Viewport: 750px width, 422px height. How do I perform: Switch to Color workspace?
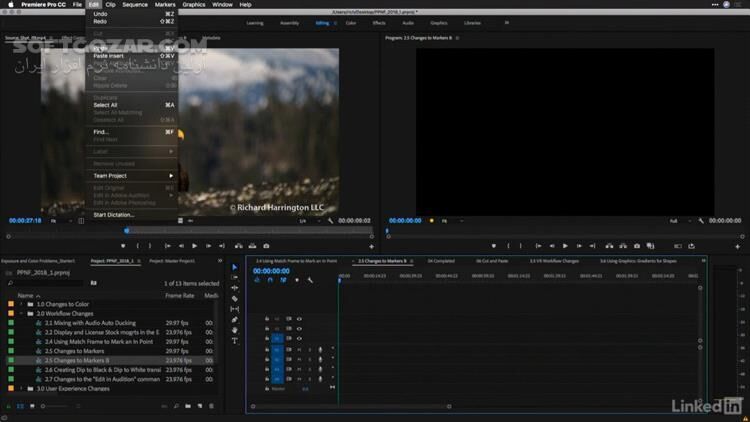click(351, 23)
